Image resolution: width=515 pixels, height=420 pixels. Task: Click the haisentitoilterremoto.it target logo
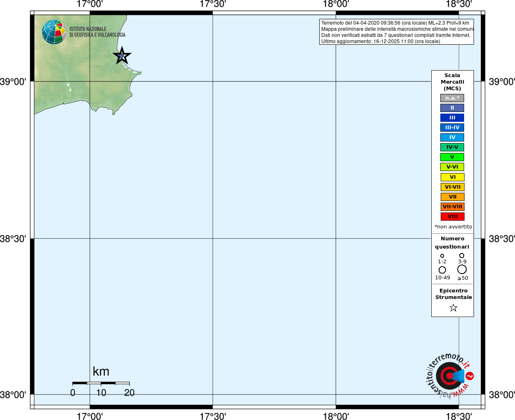click(450, 376)
